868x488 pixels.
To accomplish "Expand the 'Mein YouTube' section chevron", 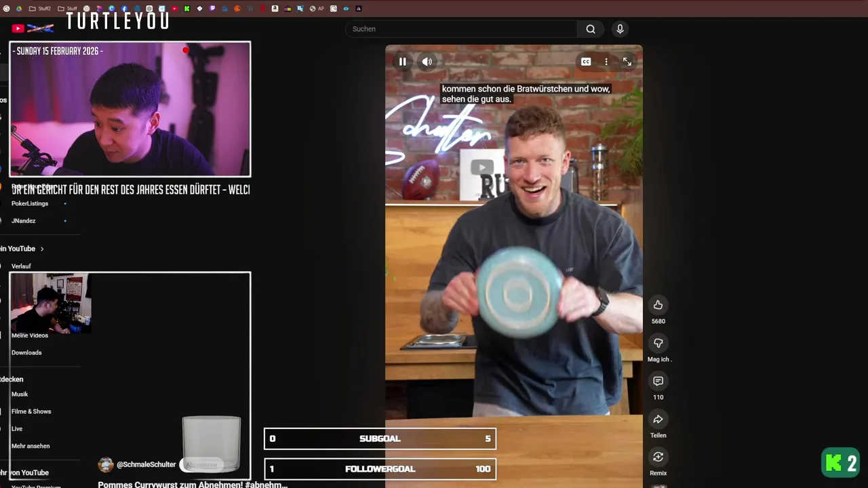I will [42, 249].
